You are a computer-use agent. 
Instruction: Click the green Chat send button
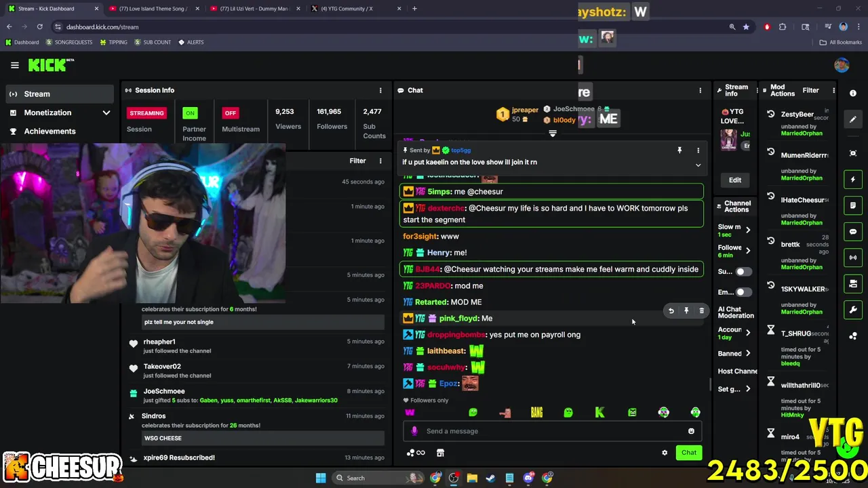click(689, 453)
